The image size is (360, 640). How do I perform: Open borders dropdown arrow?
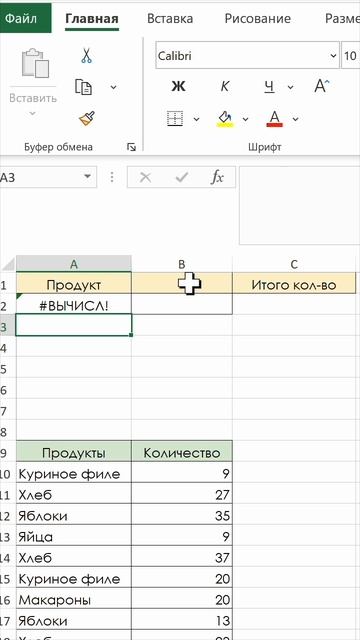196,119
